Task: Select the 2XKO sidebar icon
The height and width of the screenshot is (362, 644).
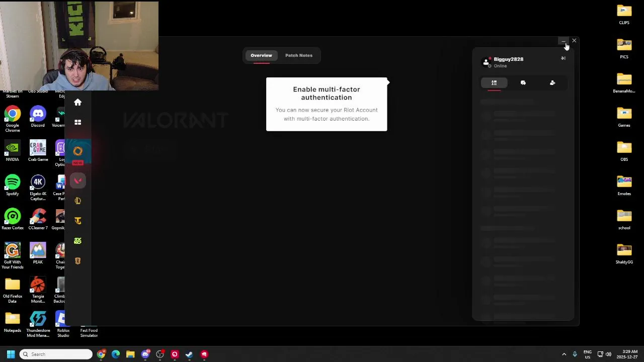Action: click(77, 241)
